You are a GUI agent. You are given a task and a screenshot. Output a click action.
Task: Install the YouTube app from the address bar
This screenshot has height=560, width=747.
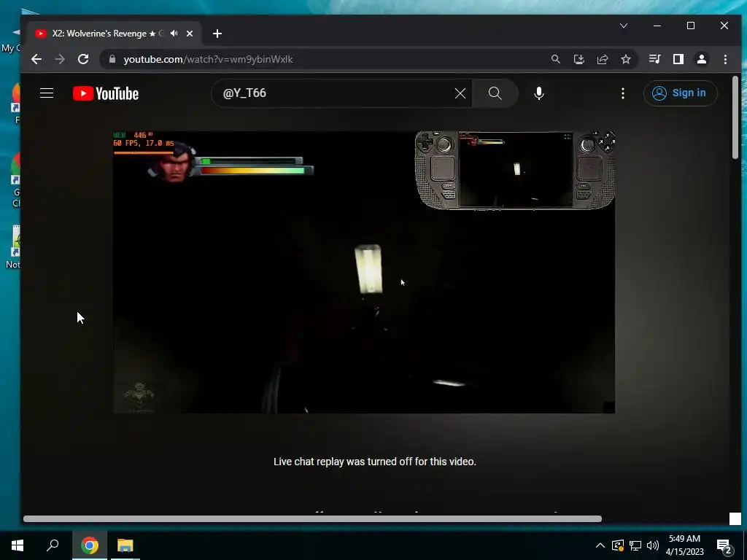[578, 59]
